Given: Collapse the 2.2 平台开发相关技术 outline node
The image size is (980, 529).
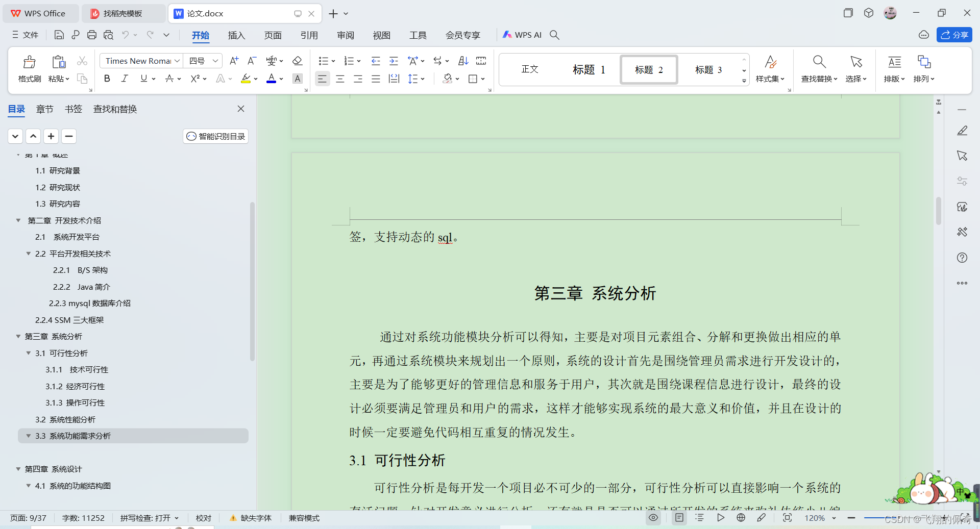Looking at the screenshot, I should click(x=29, y=254).
